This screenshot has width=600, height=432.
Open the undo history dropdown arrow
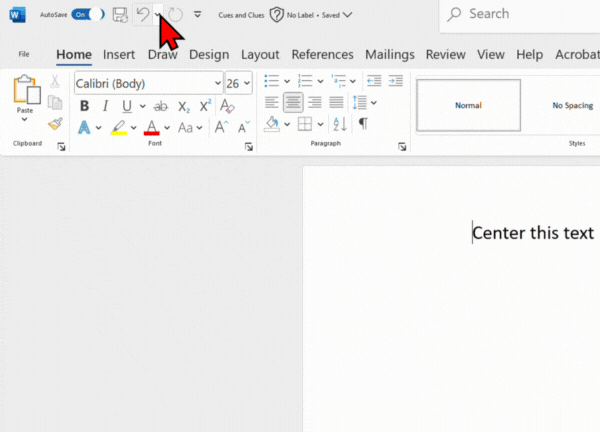click(157, 15)
